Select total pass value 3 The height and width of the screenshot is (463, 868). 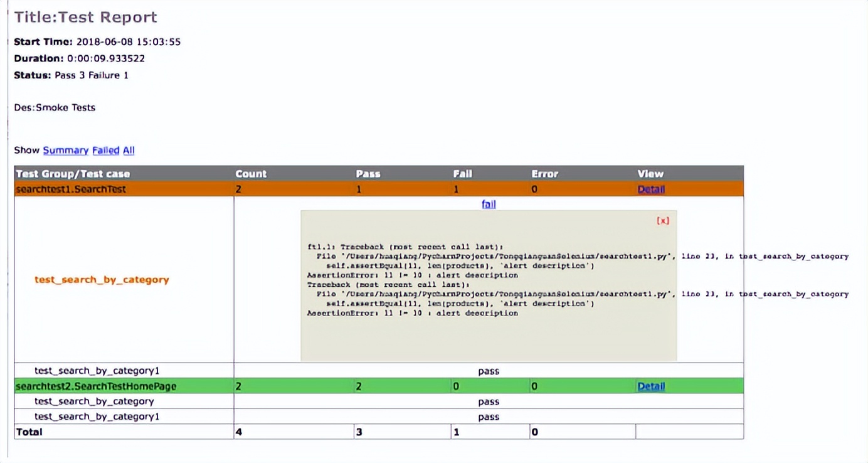pyautogui.click(x=359, y=432)
